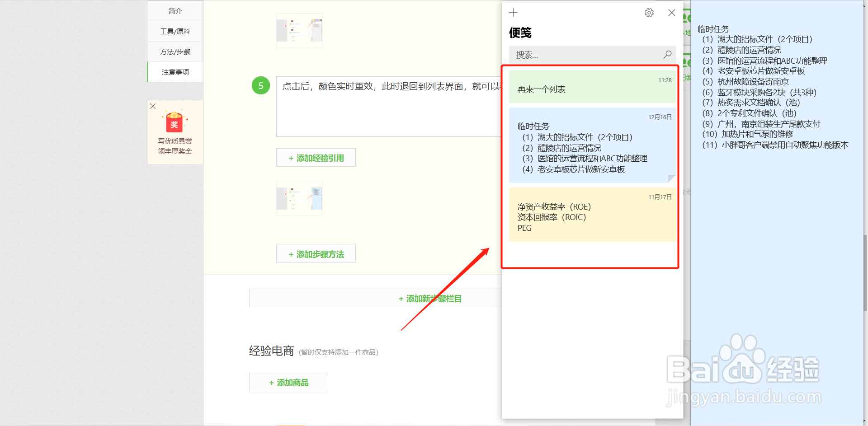Create a new sticky note with the plus icon
This screenshot has width=868, height=426.
pyautogui.click(x=513, y=13)
